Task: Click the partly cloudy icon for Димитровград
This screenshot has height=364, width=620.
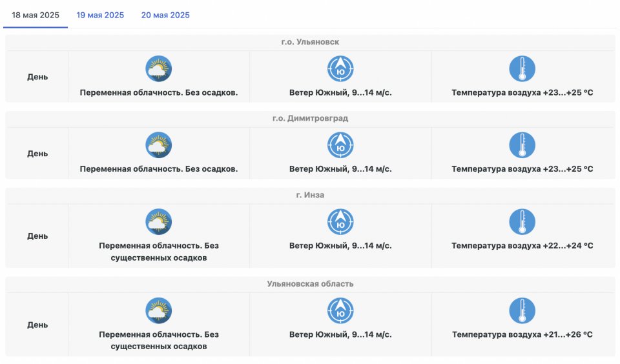Action: (x=159, y=145)
